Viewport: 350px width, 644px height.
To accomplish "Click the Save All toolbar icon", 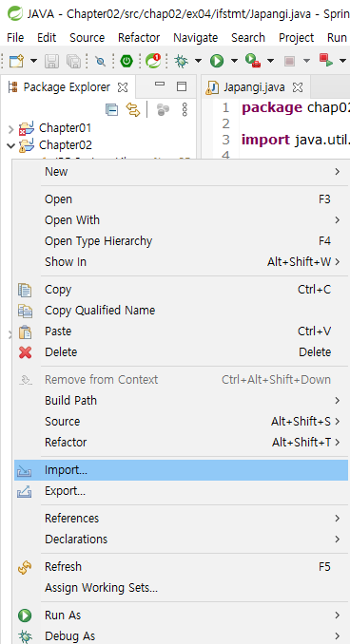I will coord(73,61).
